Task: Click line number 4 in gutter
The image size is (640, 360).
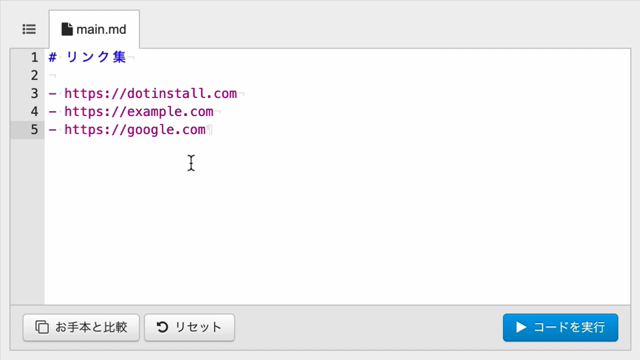Action: [34, 111]
